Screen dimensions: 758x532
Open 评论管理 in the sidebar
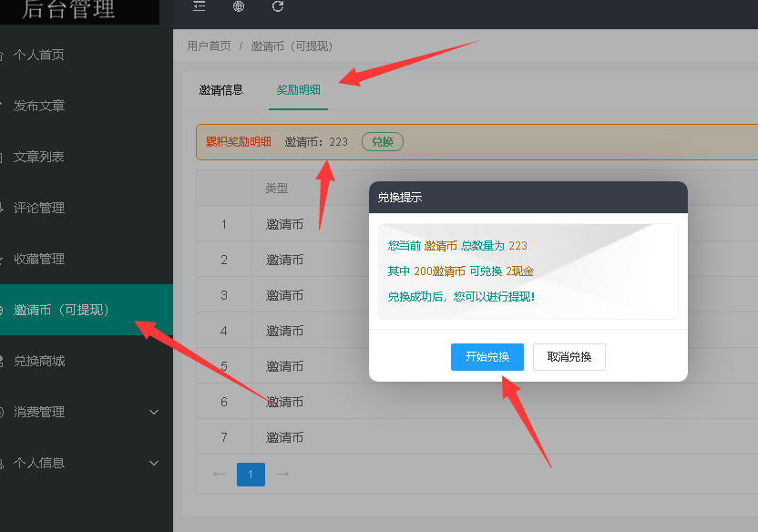39,208
